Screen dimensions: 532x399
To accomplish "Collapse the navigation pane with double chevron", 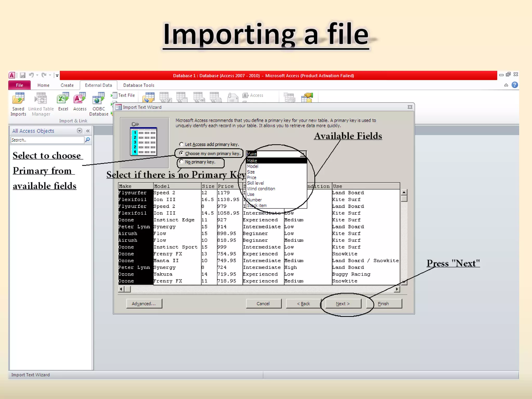I will click(88, 131).
